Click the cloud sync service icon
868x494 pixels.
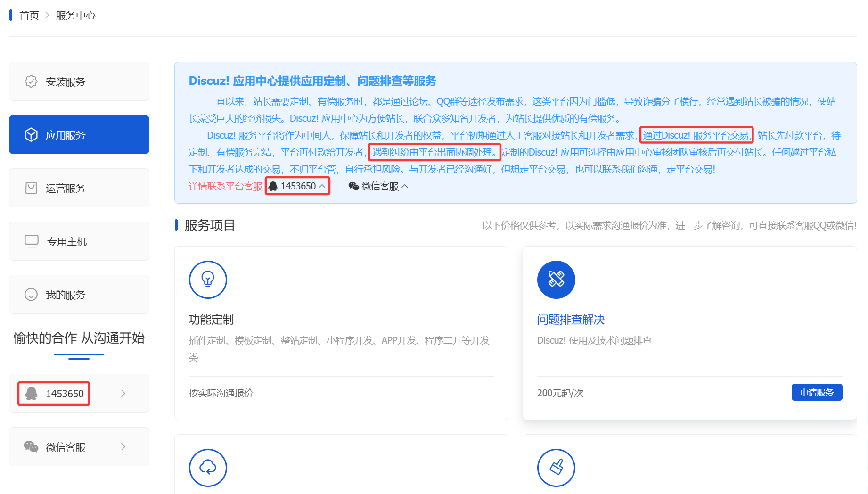tap(208, 467)
